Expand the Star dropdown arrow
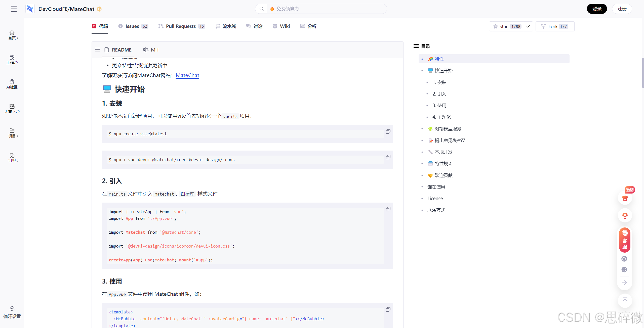Screen dimensions: 644x328 tap(528, 26)
